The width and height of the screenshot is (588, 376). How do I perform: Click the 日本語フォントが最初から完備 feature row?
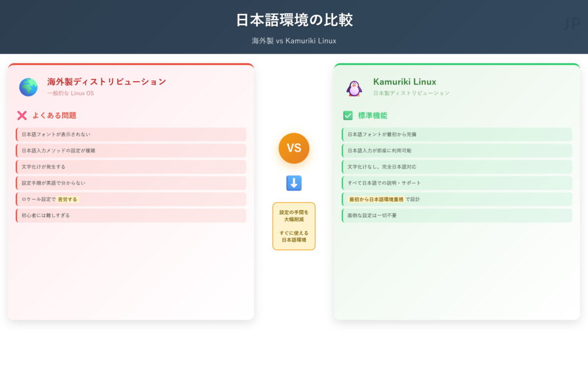pos(457,135)
